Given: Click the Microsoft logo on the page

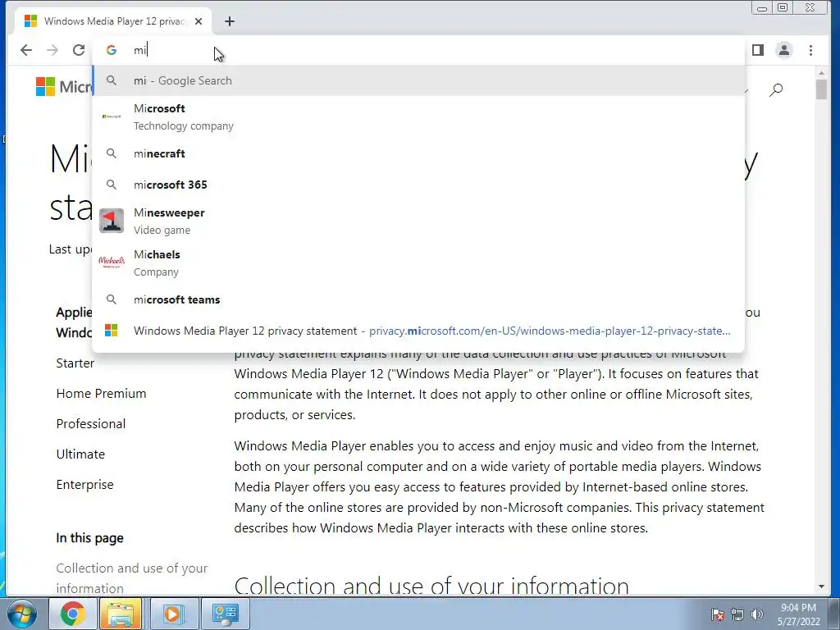Looking at the screenshot, I should click(x=64, y=86).
